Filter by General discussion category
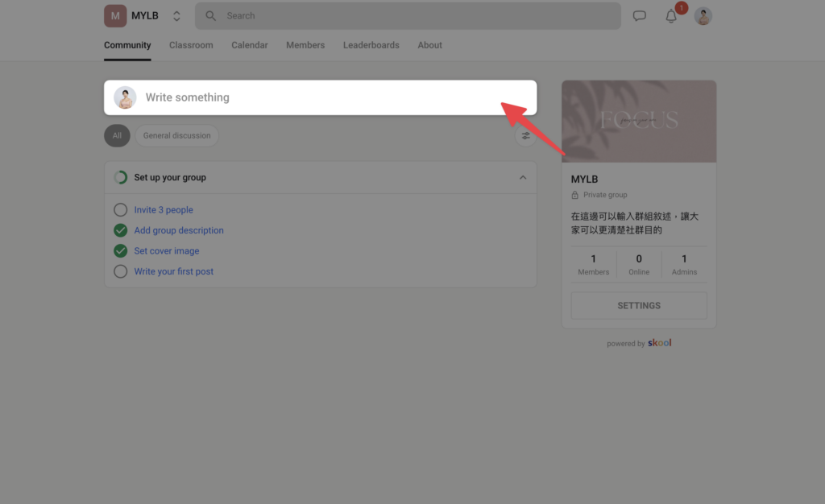The width and height of the screenshot is (825, 504). [x=176, y=135]
